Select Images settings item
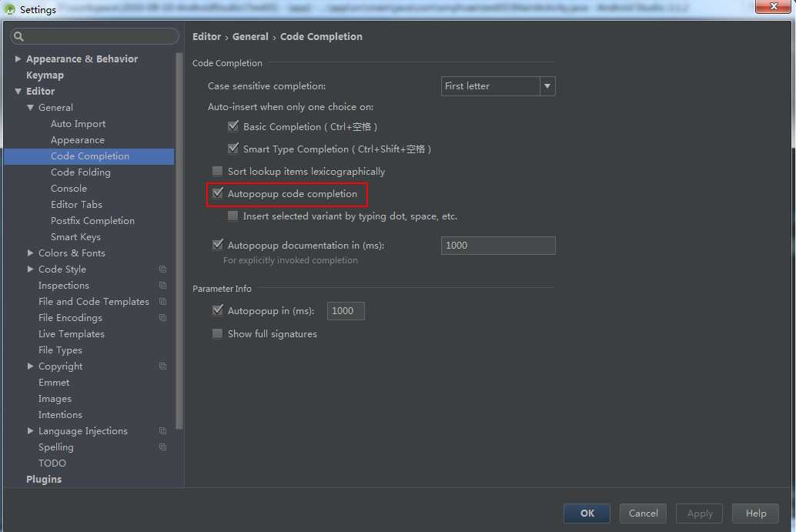The image size is (796, 532). tap(55, 399)
